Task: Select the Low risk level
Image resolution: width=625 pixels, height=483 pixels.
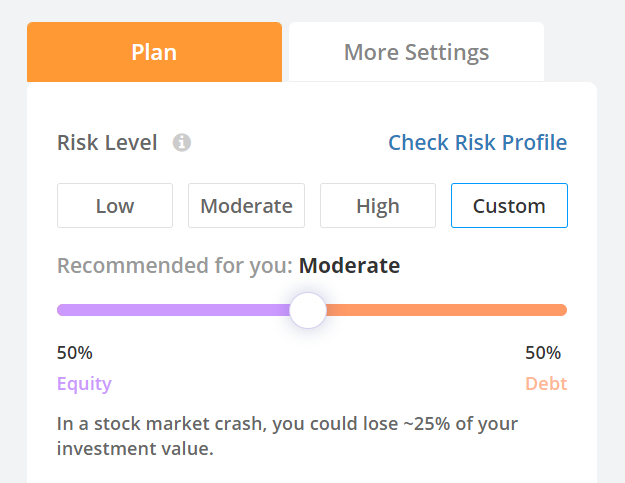Action: click(x=115, y=206)
